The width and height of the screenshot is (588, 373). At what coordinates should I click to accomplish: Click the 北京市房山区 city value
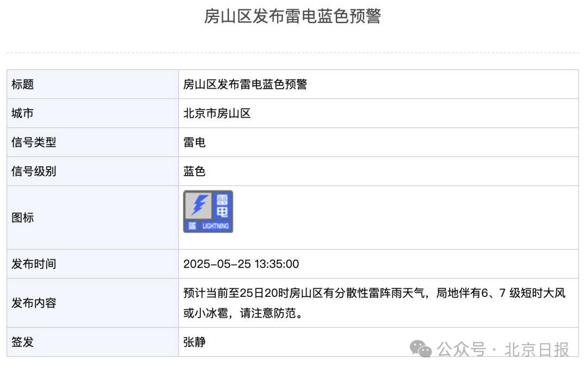217,113
